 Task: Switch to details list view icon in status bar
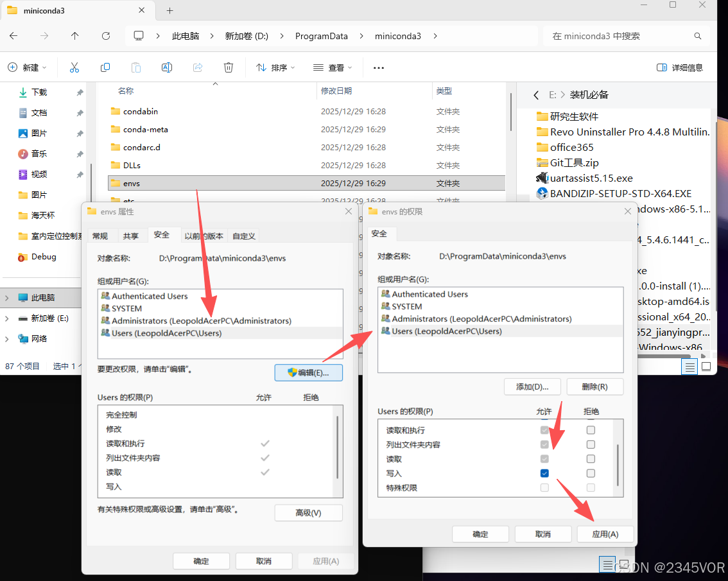[690, 367]
